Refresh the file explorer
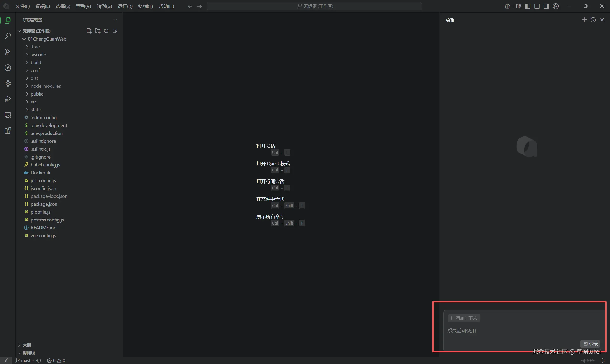Screen dimensions: 610x364 (106, 31)
